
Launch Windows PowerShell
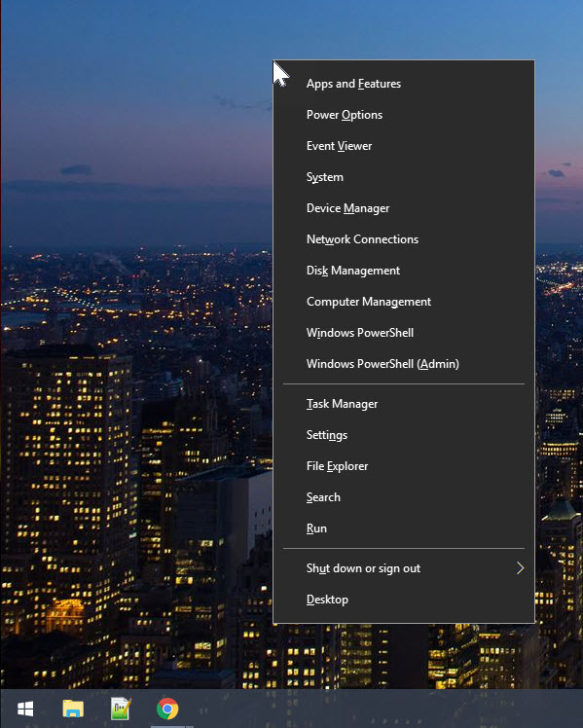click(404, 333)
